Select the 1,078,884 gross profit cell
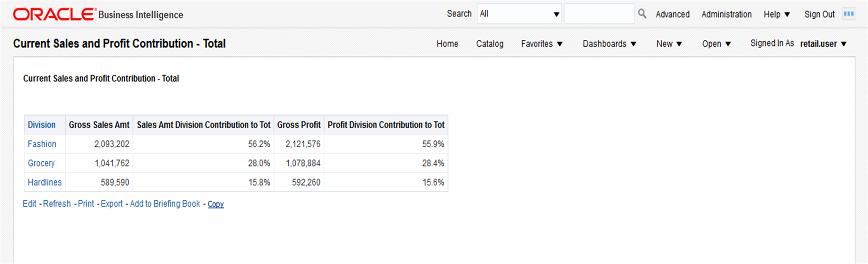Screen dimensions: 868x264 (299, 163)
